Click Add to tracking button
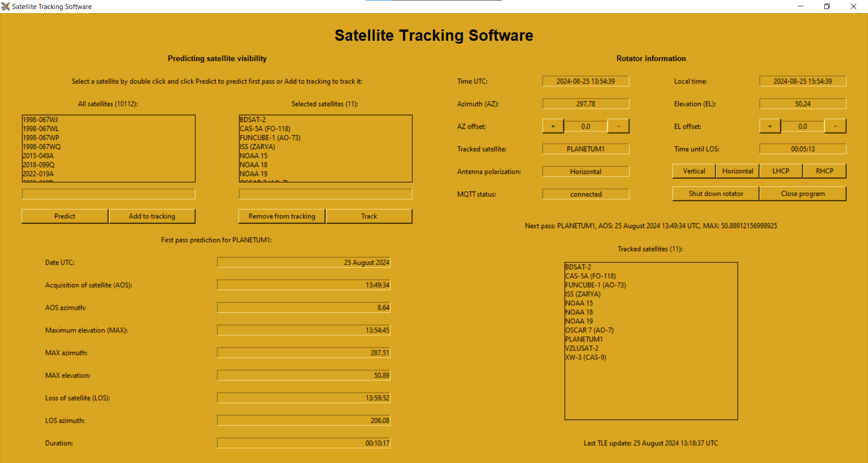868x463 pixels. [x=152, y=216]
